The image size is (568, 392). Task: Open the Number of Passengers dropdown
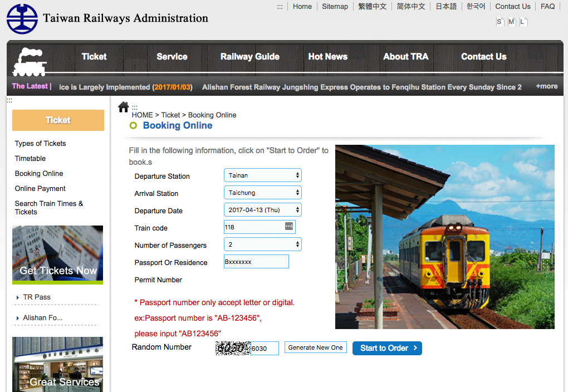(x=263, y=244)
